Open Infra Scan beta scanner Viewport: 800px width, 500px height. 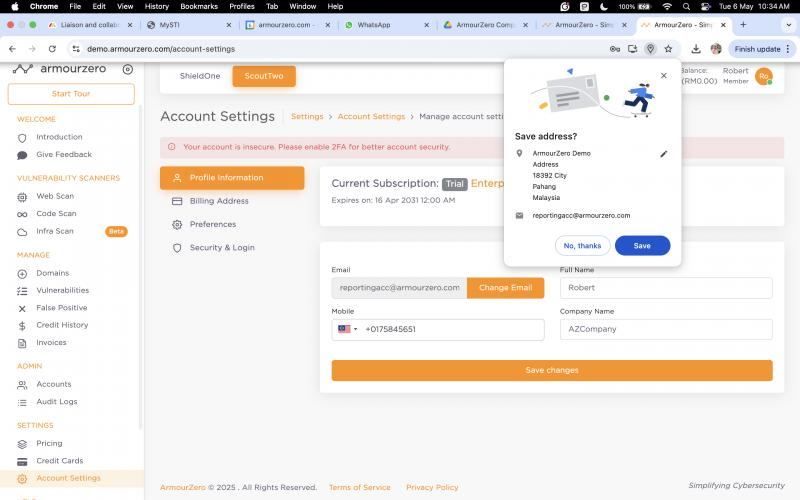54,231
